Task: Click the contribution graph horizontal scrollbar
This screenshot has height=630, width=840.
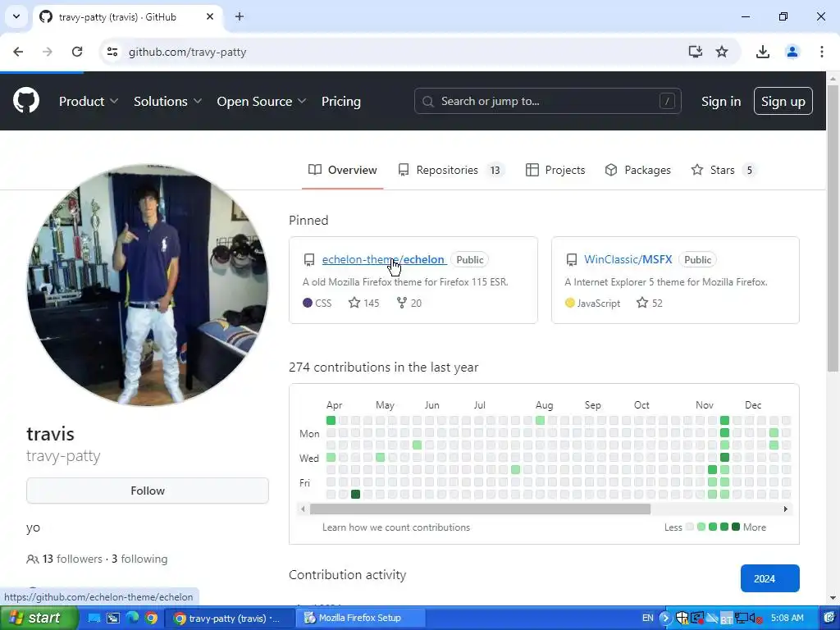Action: 480,509
